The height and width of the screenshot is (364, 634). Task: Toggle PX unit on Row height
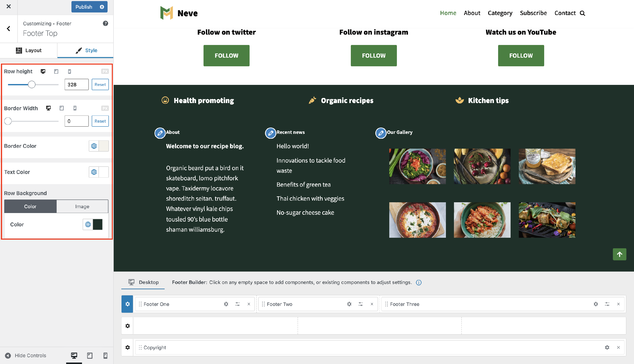(x=105, y=71)
